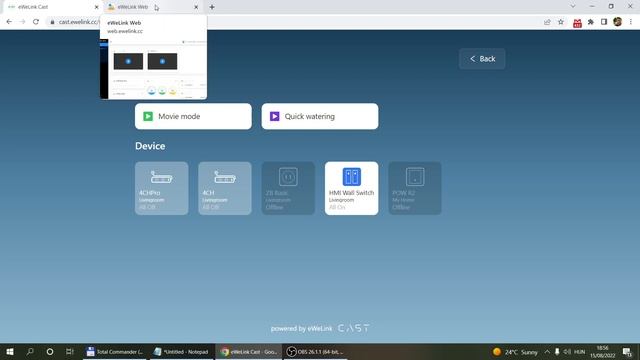Click the microphone tray icon

(x=557, y=352)
